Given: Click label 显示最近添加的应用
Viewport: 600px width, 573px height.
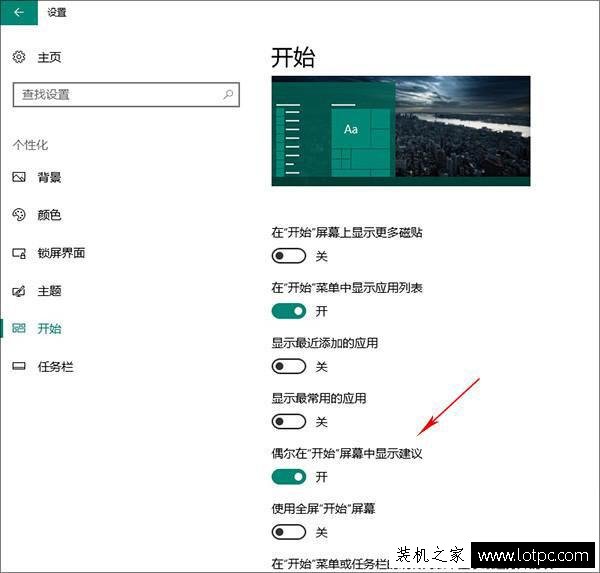Looking at the screenshot, I should tap(325, 343).
